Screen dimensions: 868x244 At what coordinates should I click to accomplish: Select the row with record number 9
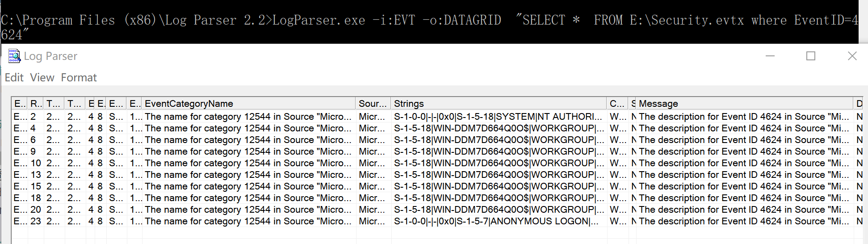[x=34, y=151]
